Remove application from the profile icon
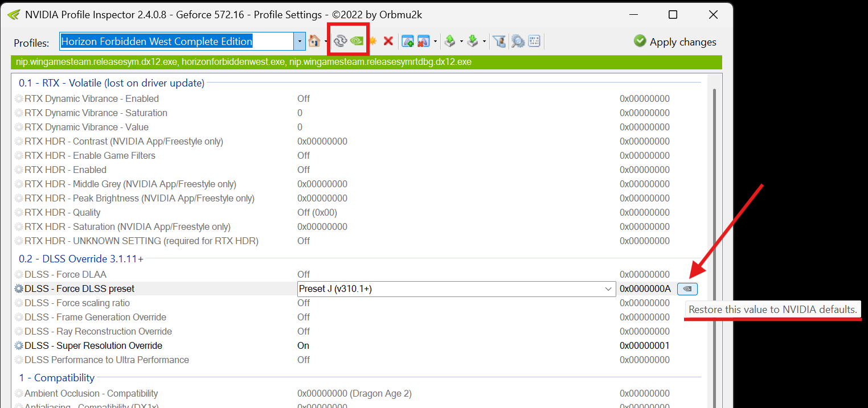This screenshot has width=868, height=408. [423, 41]
